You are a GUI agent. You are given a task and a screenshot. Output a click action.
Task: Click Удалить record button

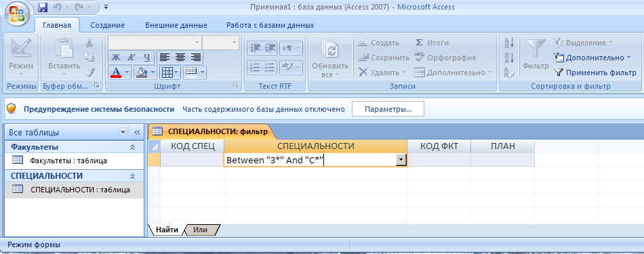(382, 72)
